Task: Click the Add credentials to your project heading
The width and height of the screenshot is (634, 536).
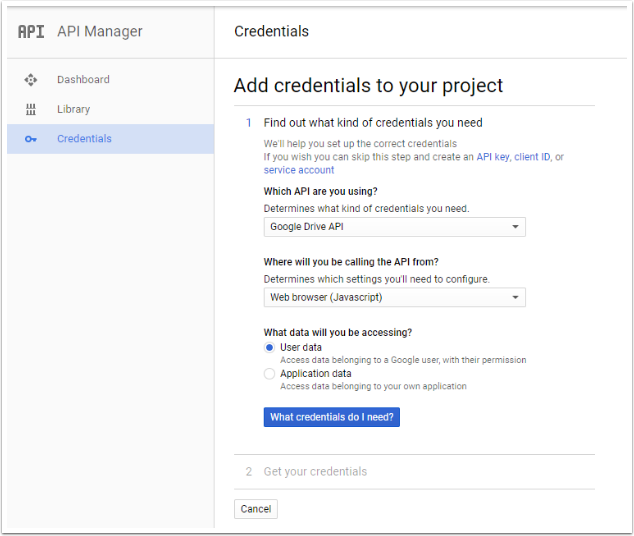Action: 368,86
